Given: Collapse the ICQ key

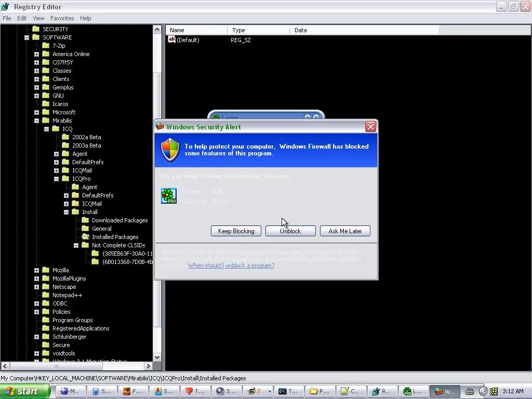Looking at the screenshot, I should pos(46,129).
